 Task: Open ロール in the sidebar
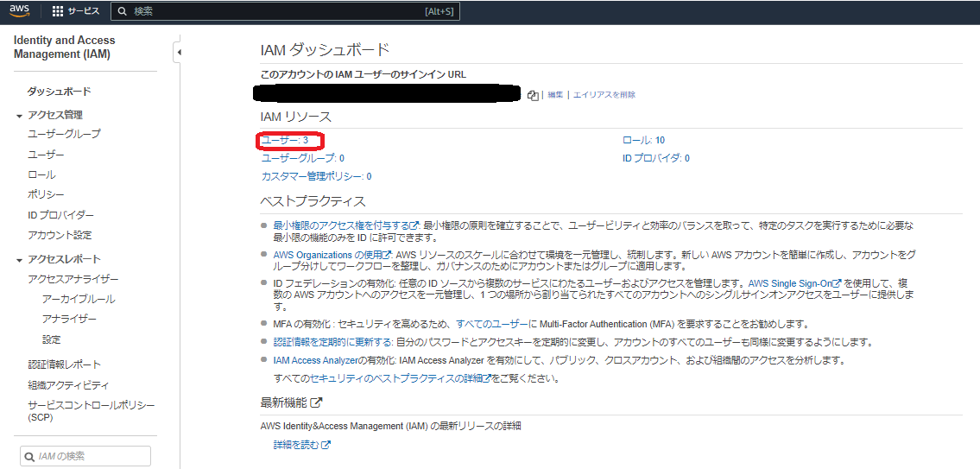(x=41, y=174)
